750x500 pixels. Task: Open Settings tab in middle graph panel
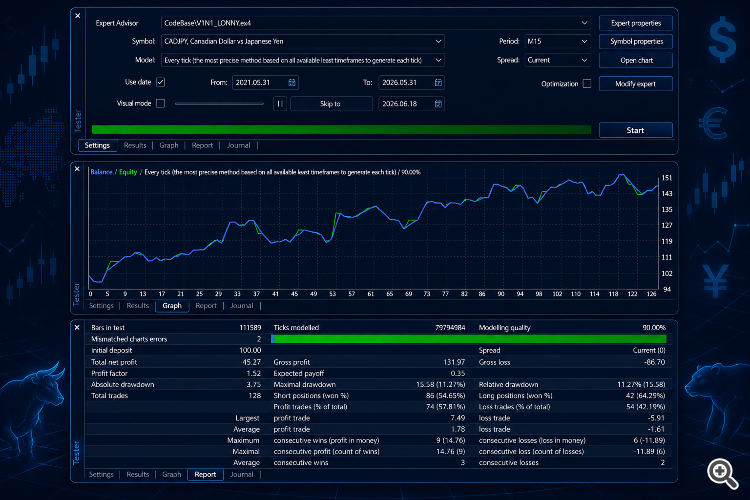pos(101,306)
